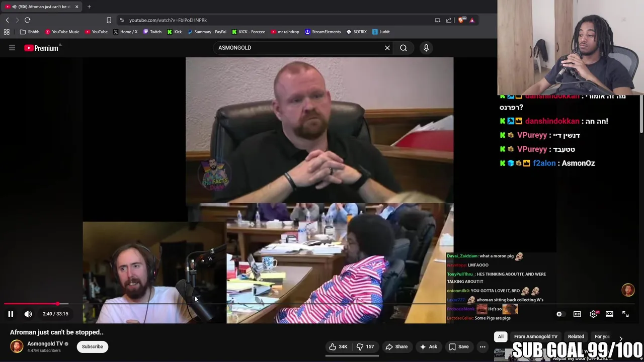Open Brave Shields lion icon
Image resolution: width=644 pixels, height=362 pixels.
click(460, 20)
